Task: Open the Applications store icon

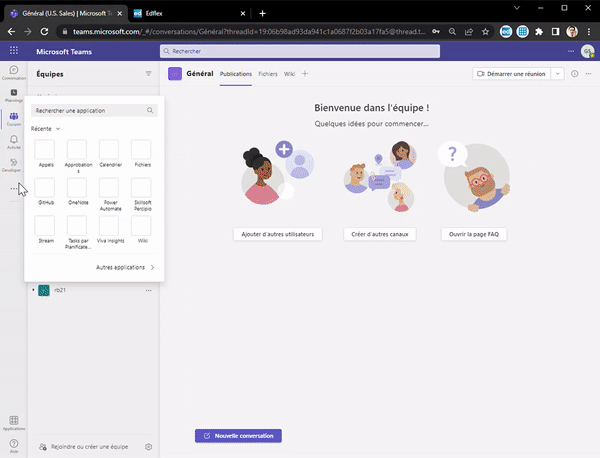Action: click(14, 423)
